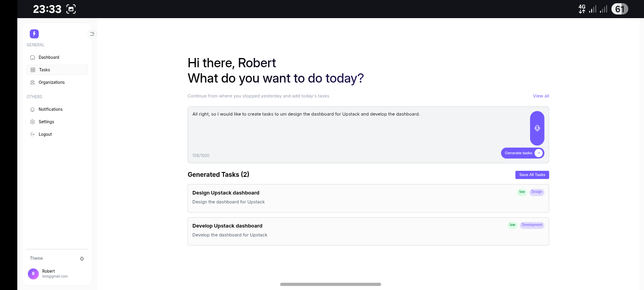
Task: Click the Generated Tasks (2) heading
Action: tap(219, 174)
